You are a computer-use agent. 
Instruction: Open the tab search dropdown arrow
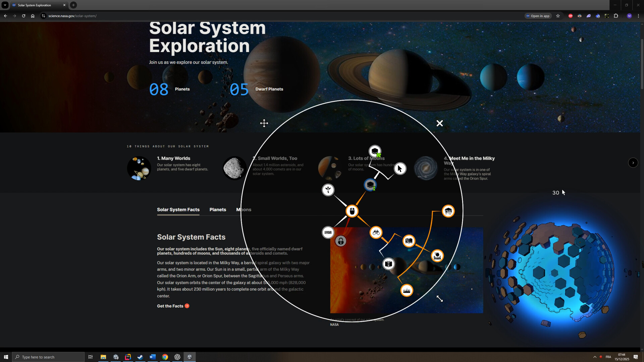(x=5, y=5)
